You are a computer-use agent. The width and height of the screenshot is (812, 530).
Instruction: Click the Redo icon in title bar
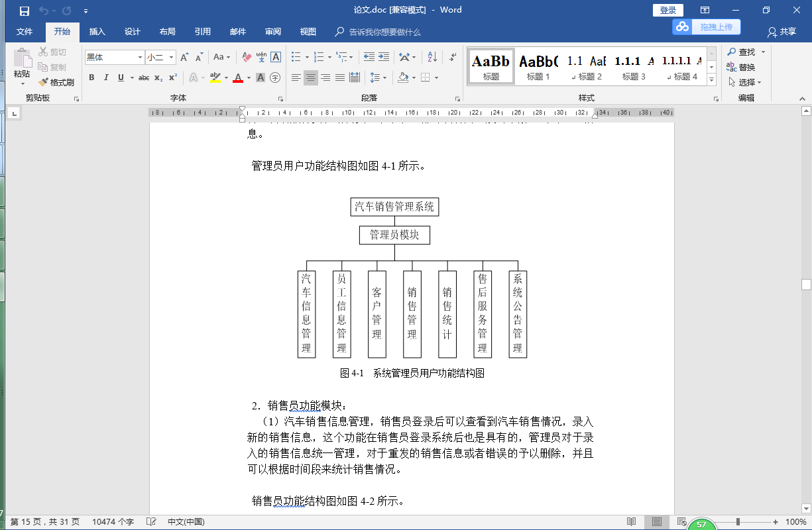(67, 11)
